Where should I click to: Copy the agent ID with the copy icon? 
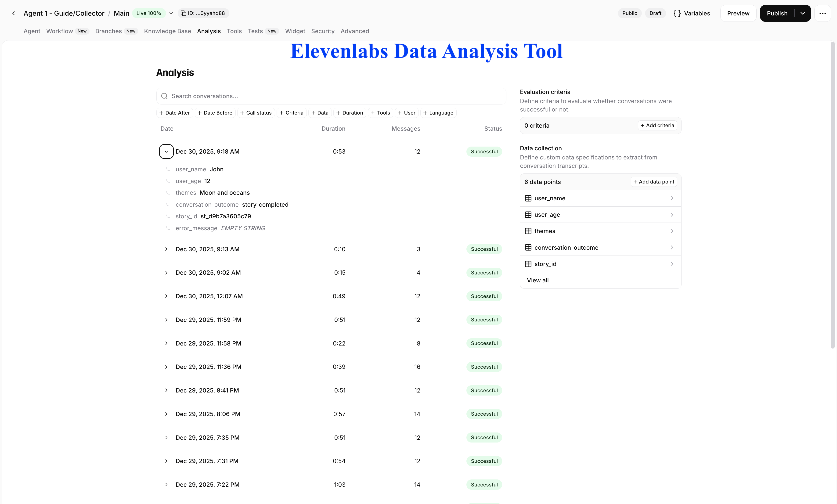184,13
